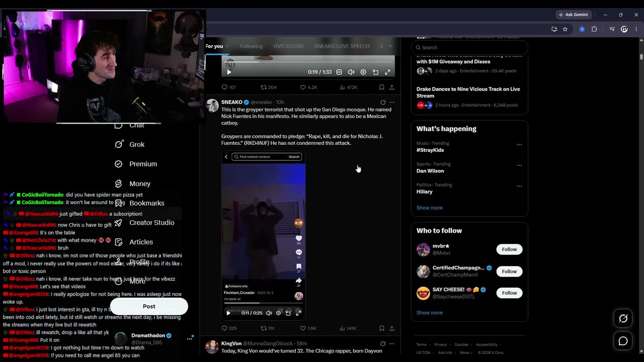Add a new timeline tab with plus
This screenshot has height=362, width=644.
(x=390, y=46)
